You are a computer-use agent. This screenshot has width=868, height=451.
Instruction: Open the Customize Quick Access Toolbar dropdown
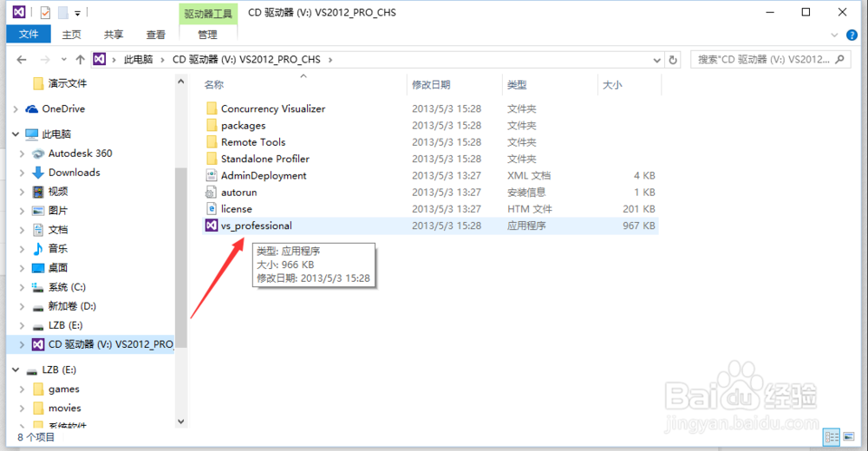click(x=77, y=13)
